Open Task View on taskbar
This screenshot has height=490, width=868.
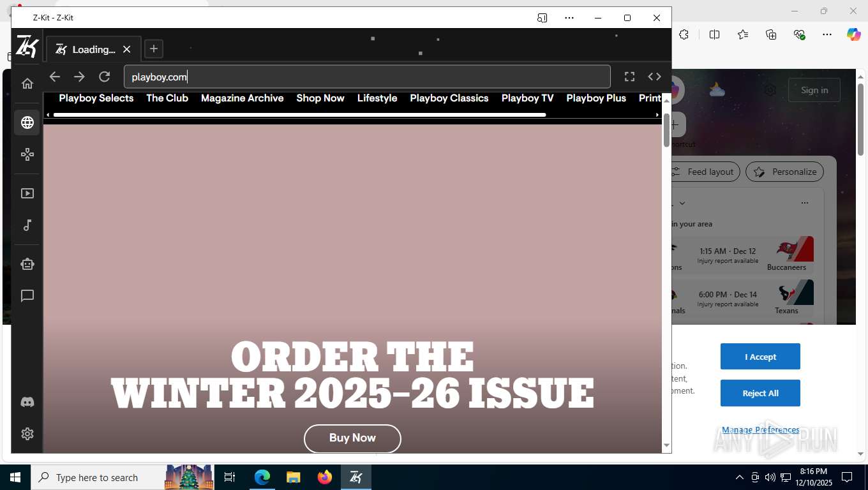tap(230, 477)
